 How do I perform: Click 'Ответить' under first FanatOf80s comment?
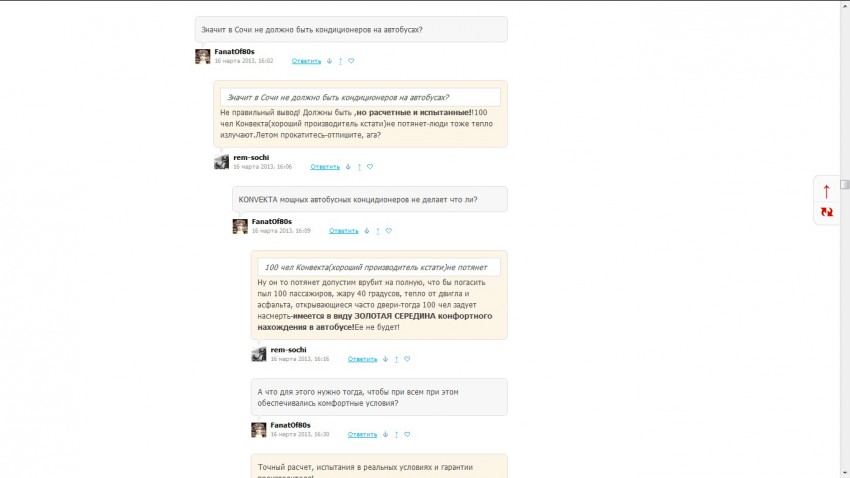306,61
